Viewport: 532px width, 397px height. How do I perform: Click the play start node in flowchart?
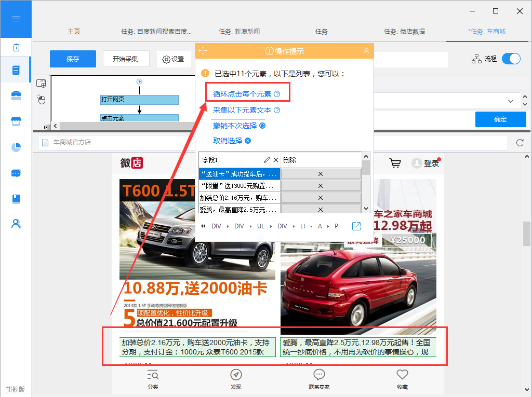[139, 81]
